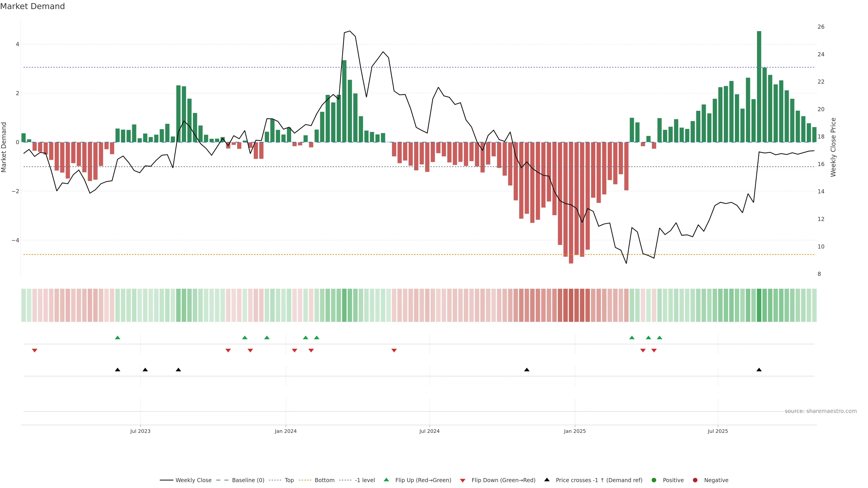Click the Market Demand chart title
The height and width of the screenshot is (488, 868).
point(32,6)
